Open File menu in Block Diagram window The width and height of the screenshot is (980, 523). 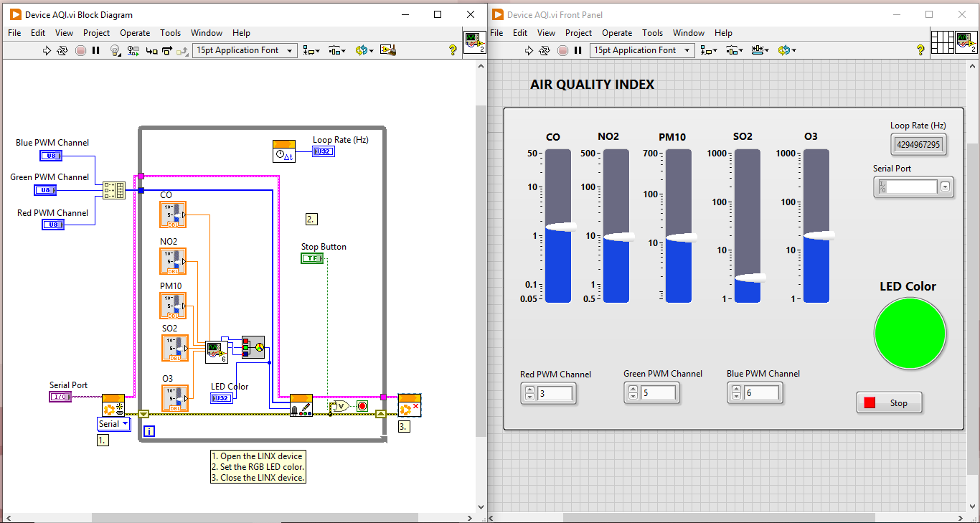14,33
